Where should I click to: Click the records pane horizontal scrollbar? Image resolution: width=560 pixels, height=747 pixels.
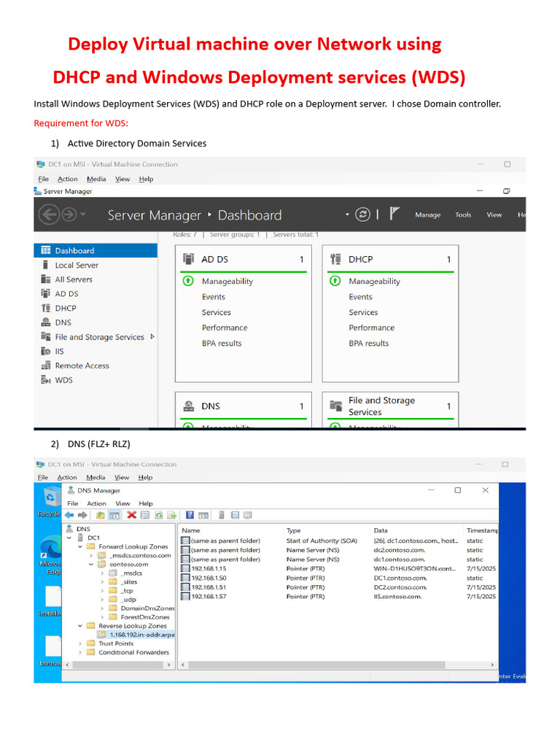pos(316,665)
